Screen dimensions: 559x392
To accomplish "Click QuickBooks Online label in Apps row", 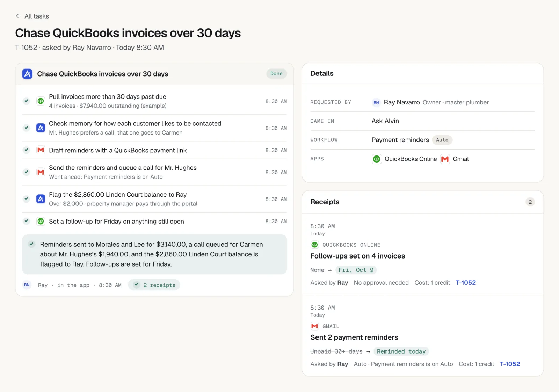I will point(411,159).
